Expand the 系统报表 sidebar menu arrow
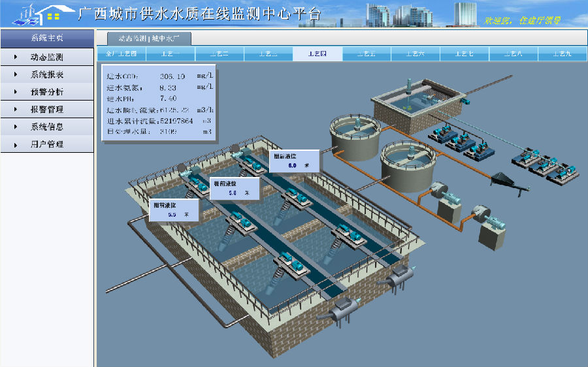This screenshot has width=588, height=367. [16, 75]
